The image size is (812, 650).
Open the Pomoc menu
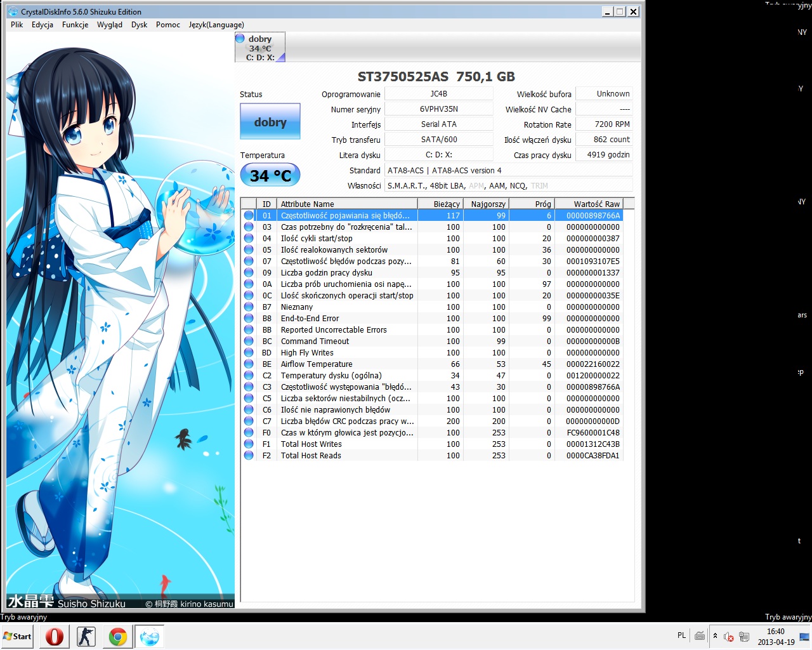(168, 25)
